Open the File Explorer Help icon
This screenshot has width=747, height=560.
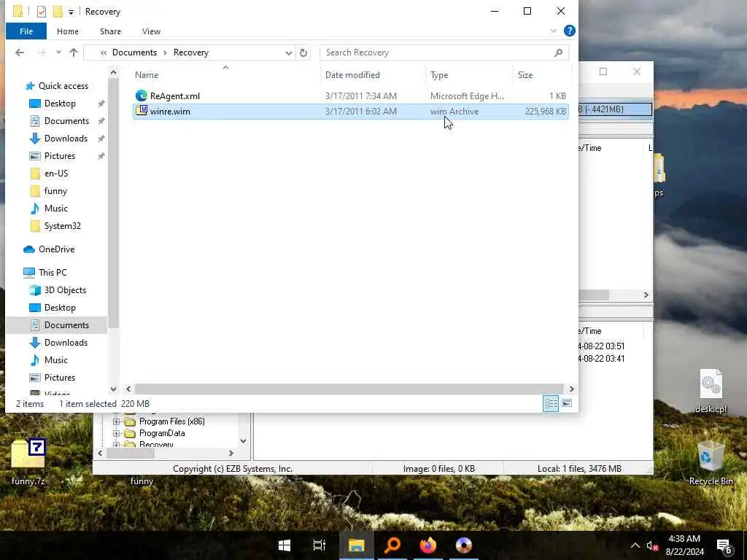click(x=569, y=31)
